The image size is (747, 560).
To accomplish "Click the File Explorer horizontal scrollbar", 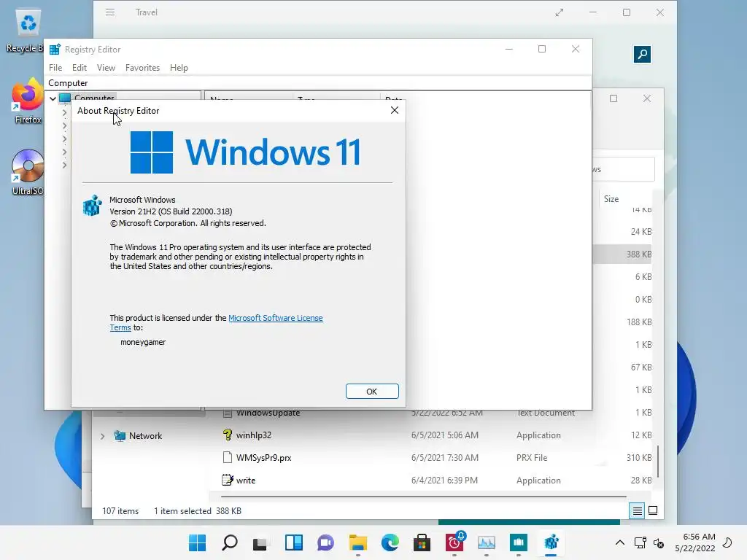I will click(x=424, y=496).
